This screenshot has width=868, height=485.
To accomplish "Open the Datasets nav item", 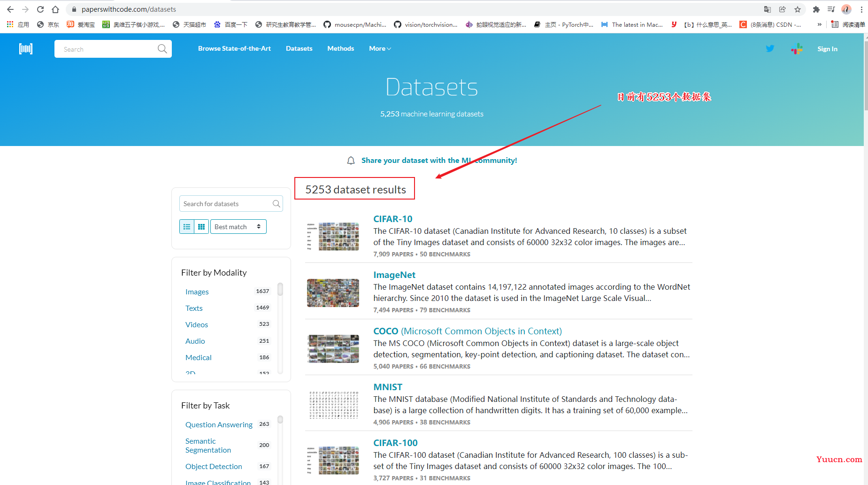I will point(299,48).
